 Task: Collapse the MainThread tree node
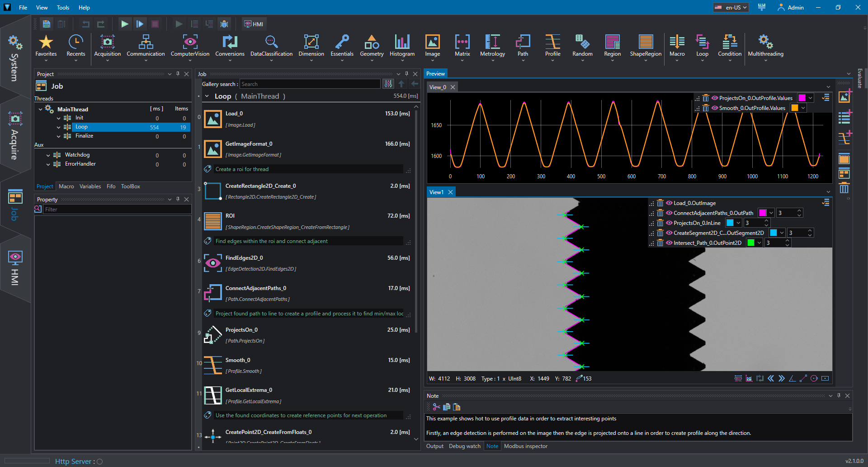(x=41, y=109)
